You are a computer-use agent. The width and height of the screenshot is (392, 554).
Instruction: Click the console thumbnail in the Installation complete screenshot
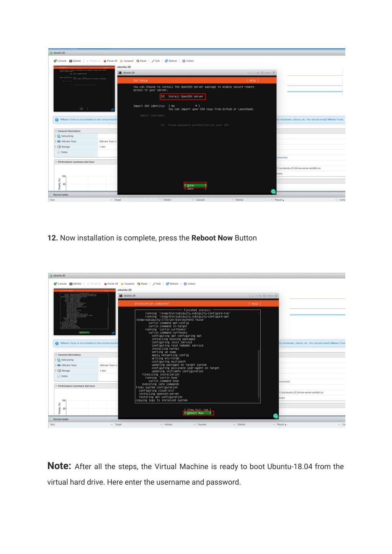point(85,312)
